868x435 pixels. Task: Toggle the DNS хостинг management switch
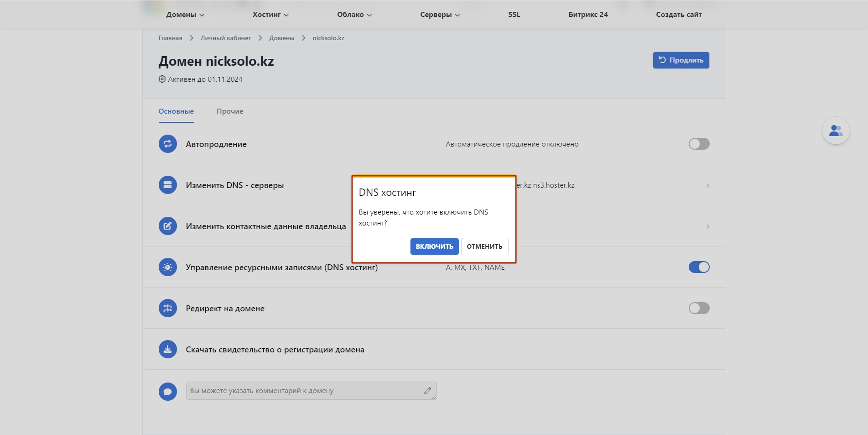click(699, 267)
